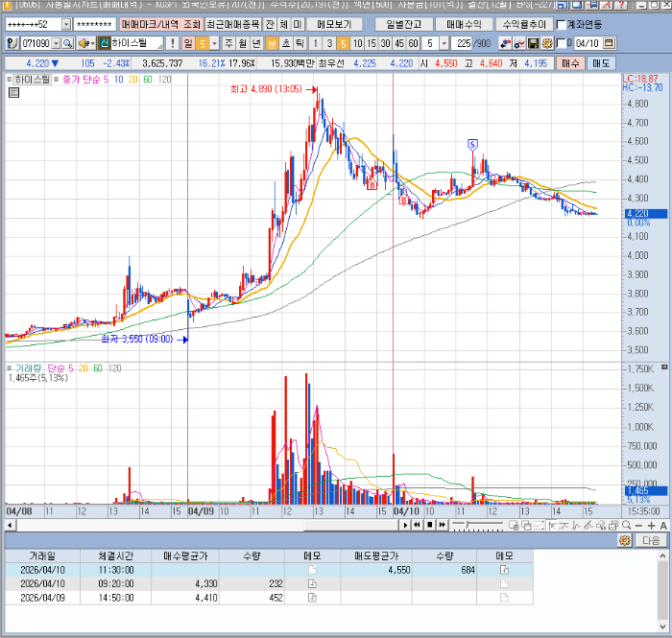Click the account password field
The image size is (672, 638).
(94, 24)
